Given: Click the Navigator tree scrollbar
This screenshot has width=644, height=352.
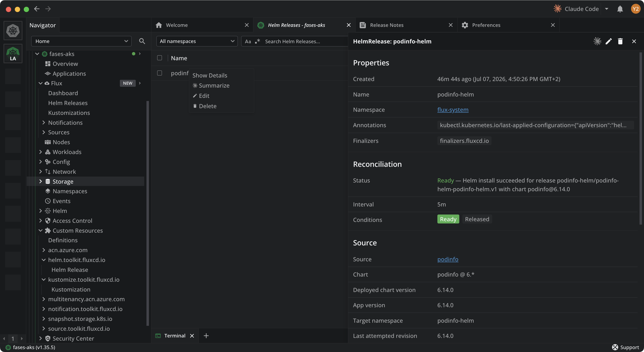Looking at the screenshot, I should (148, 213).
